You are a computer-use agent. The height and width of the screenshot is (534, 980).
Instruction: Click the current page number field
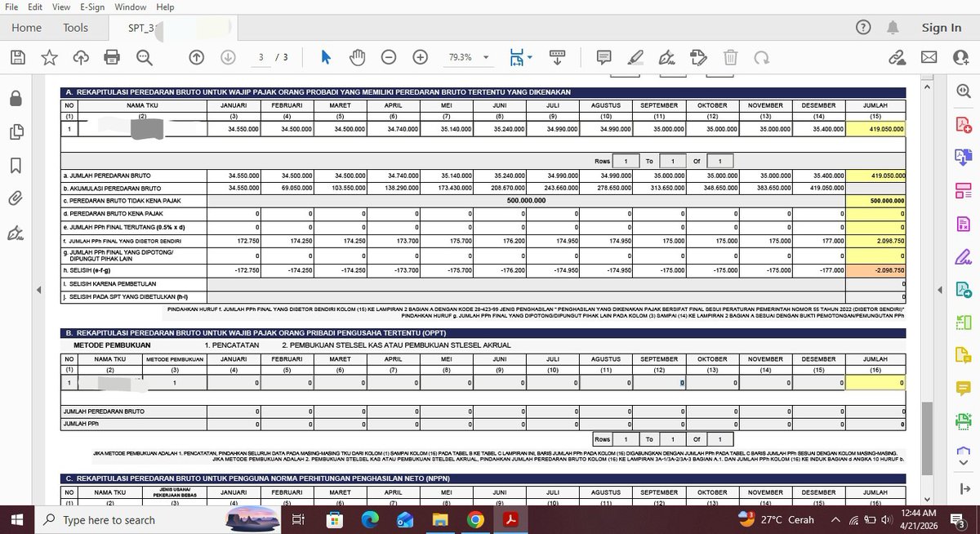pos(261,57)
